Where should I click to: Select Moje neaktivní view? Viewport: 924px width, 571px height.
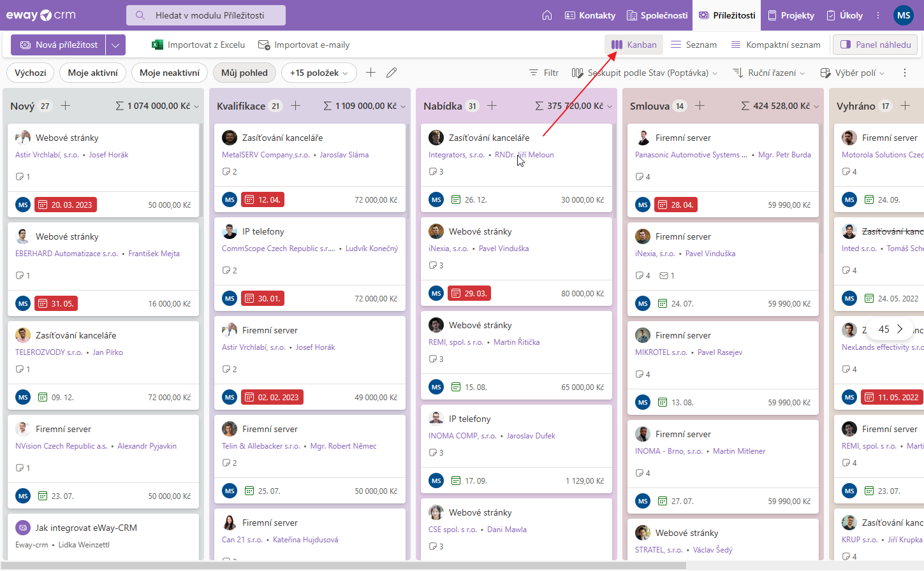170,73
